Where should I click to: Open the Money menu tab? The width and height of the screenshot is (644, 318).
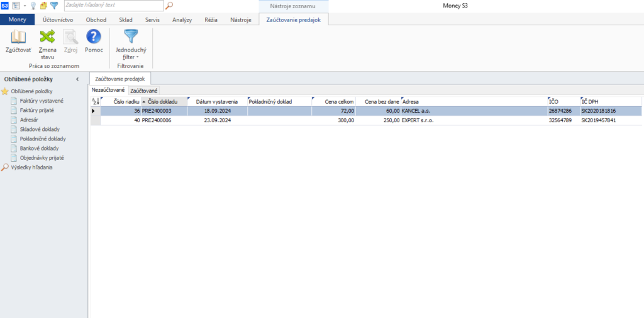17,20
